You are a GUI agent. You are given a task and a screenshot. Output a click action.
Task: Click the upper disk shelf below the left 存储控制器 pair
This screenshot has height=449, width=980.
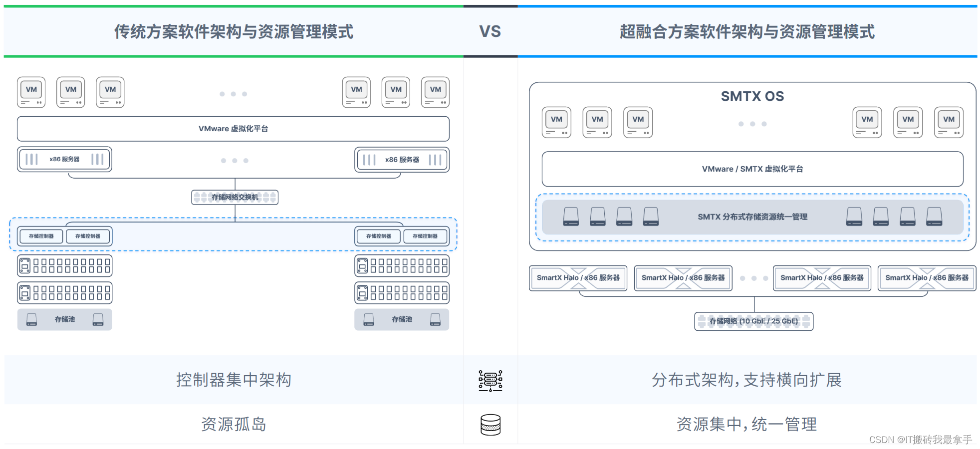click(x=65, y=266)
